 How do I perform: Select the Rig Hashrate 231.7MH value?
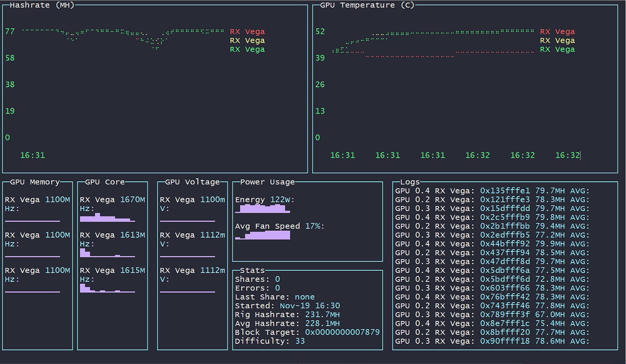(x=322, y=315)
